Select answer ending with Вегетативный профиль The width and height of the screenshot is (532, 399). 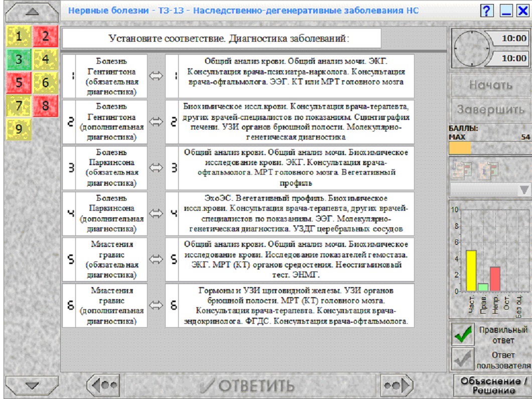pos(296,168)
